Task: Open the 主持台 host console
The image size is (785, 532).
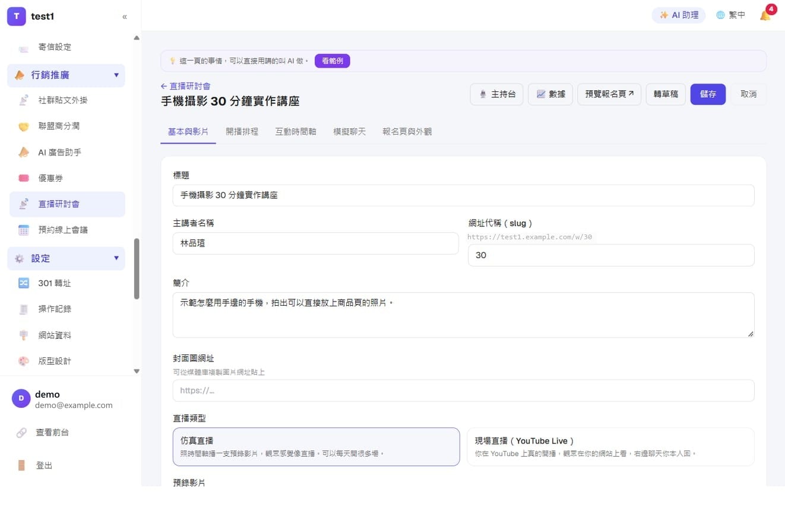Action: [x=496, y=94]
